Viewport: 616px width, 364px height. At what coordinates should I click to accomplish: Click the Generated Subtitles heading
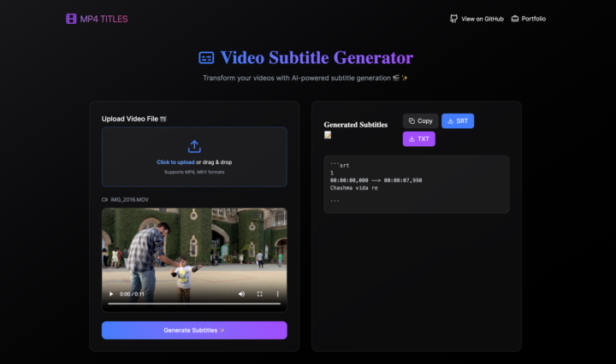pos(356,125)
